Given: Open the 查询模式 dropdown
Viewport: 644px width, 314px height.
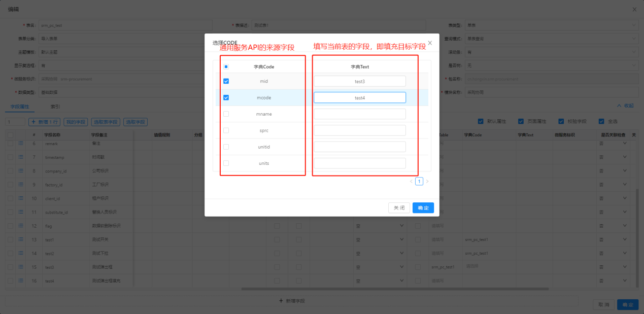Looking at the screenshot, I should [x=552, y=39].
